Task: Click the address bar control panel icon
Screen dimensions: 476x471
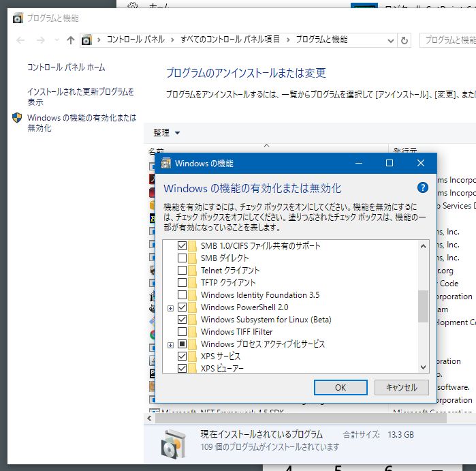Action: point(86,40)
